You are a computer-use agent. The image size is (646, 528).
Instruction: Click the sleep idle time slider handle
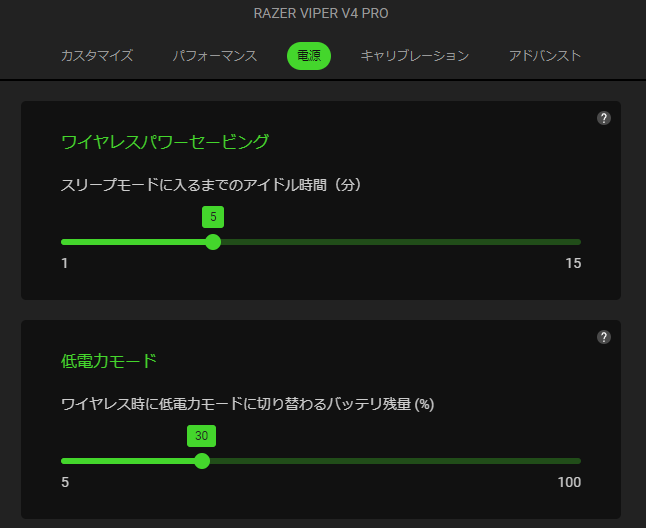[213, 242]
